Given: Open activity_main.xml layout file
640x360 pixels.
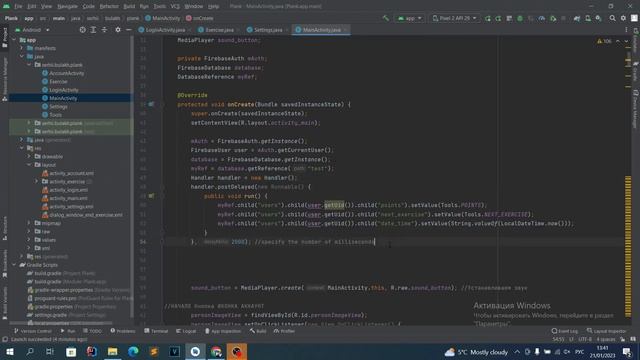Looking at the screenshot, I should (x=65, y=198).
